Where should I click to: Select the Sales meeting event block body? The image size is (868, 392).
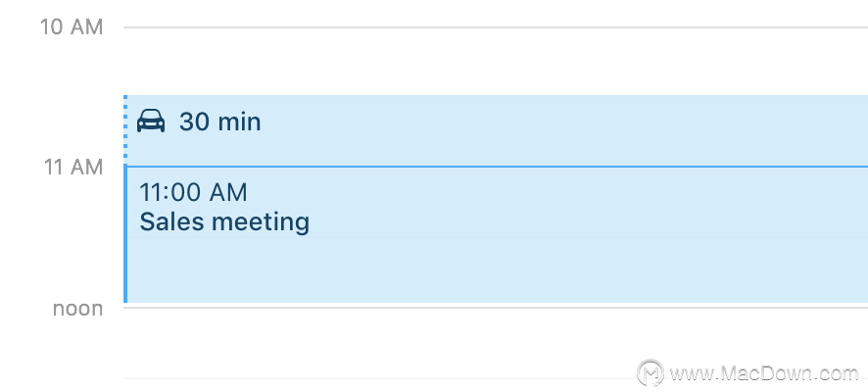(x=496, y=235)
